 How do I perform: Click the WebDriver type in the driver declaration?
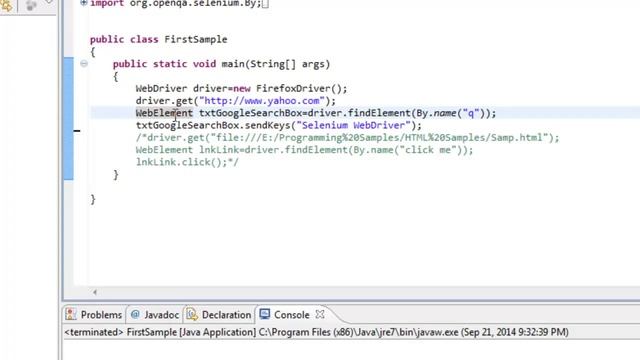(x=161, y=89)
